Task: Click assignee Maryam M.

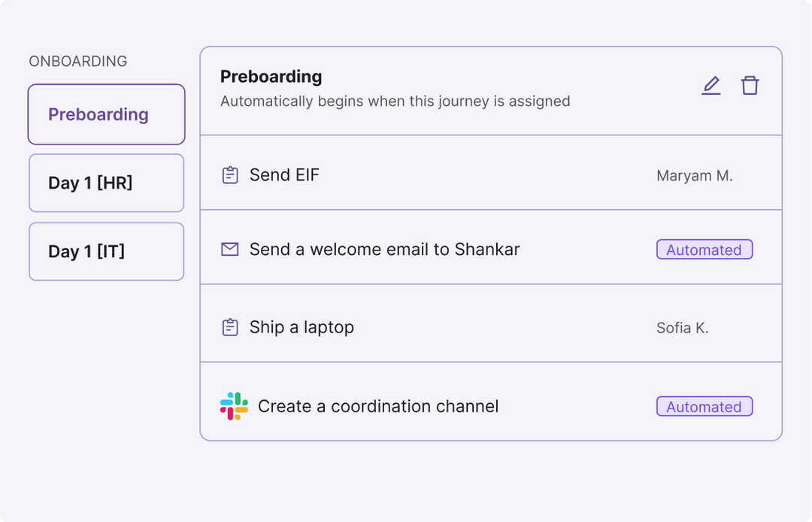Action: tap(694, 176)
